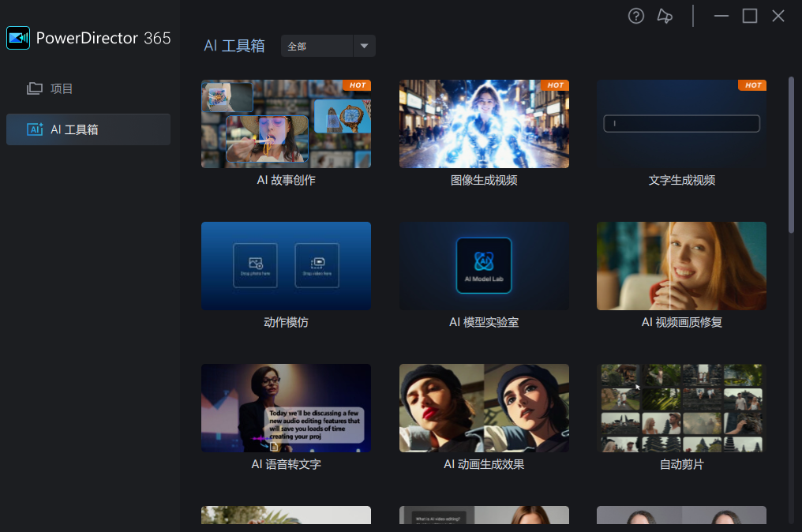Click the vertical scrollbar in tool list

coord(791,155)
